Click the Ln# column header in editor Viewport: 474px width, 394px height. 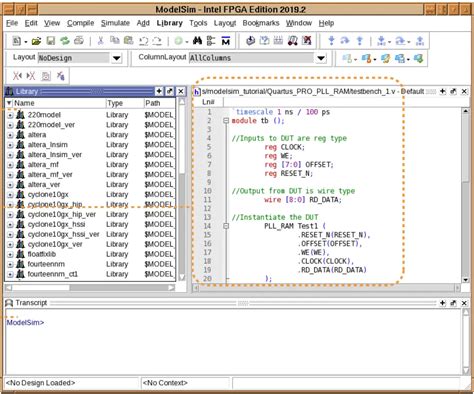pyautogui.click(x=208, y=102)
